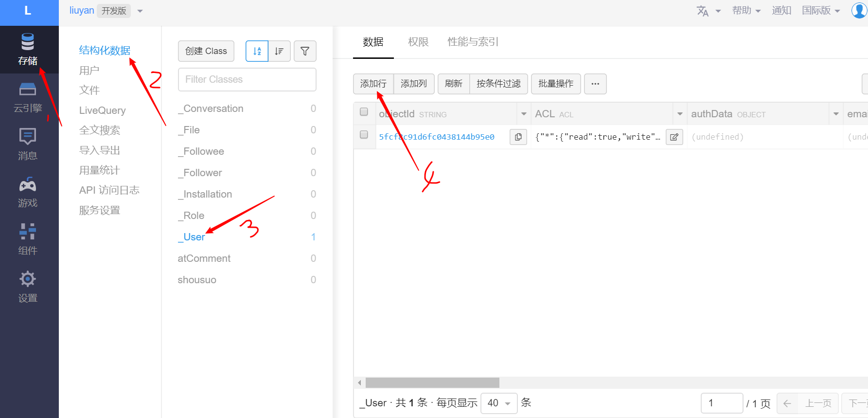Edit the ACL value of the row
Viewport: 868px width, 418px height.
(674, 137)
